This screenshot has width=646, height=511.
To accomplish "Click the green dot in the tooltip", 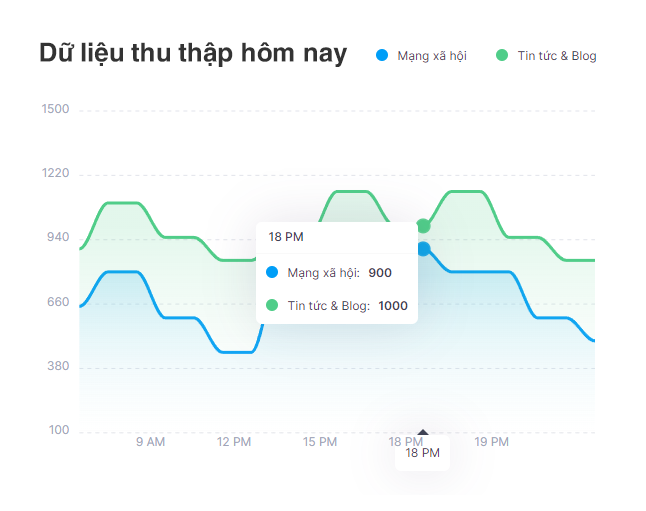I will click(x=272, y=305).
